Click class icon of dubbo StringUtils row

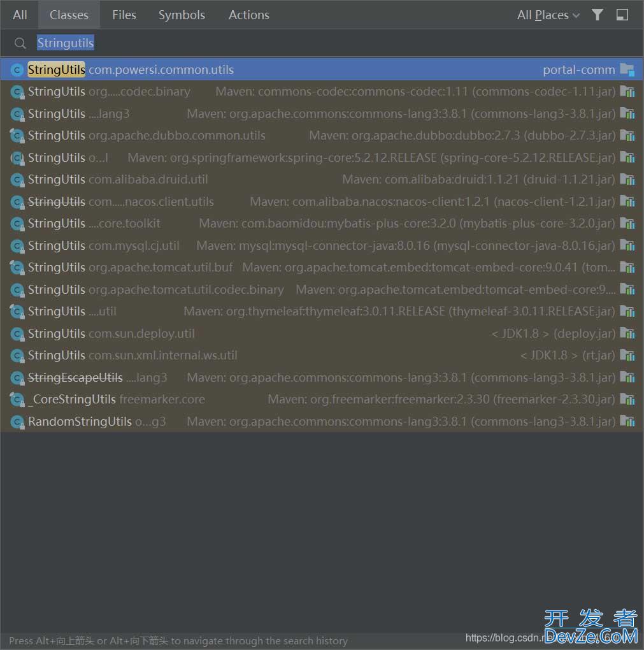[17, 136]
